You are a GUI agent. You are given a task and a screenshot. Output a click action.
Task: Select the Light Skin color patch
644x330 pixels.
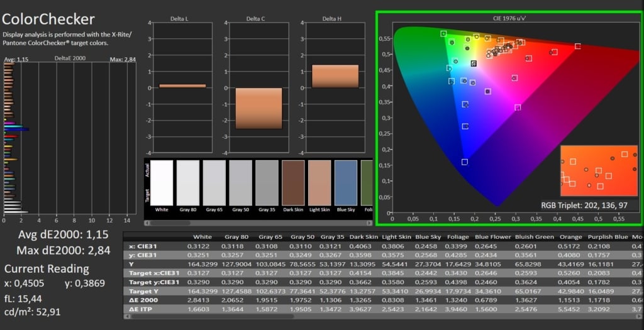(x=319, y=183)
